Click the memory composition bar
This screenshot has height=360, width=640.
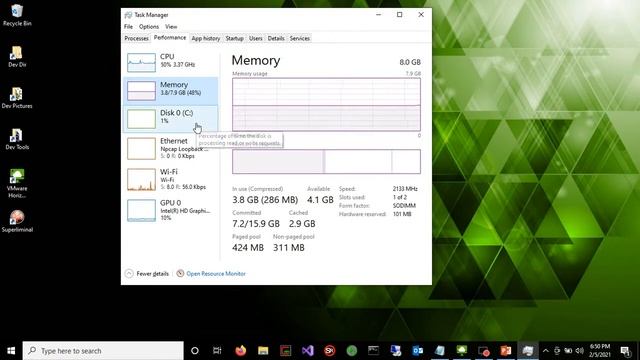coord(326,161)
